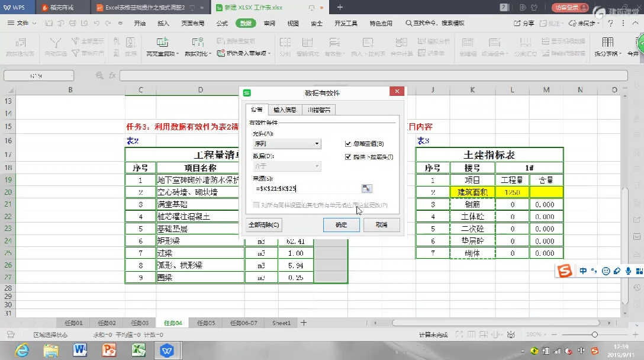Viewport: 644px width, 360px height.
Task: Toggle the Ignore Blank (忽略空值) checkbox
Action: click(348, 143)
